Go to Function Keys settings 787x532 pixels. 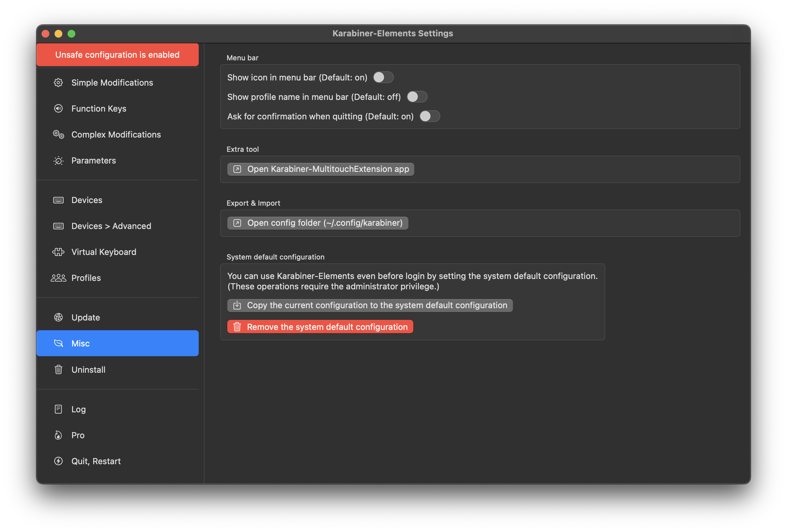(118, 109)
